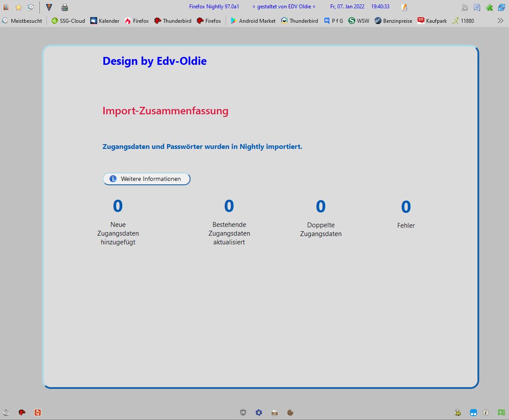Click the Weitere Informationen button

click(x=146, y=179)
